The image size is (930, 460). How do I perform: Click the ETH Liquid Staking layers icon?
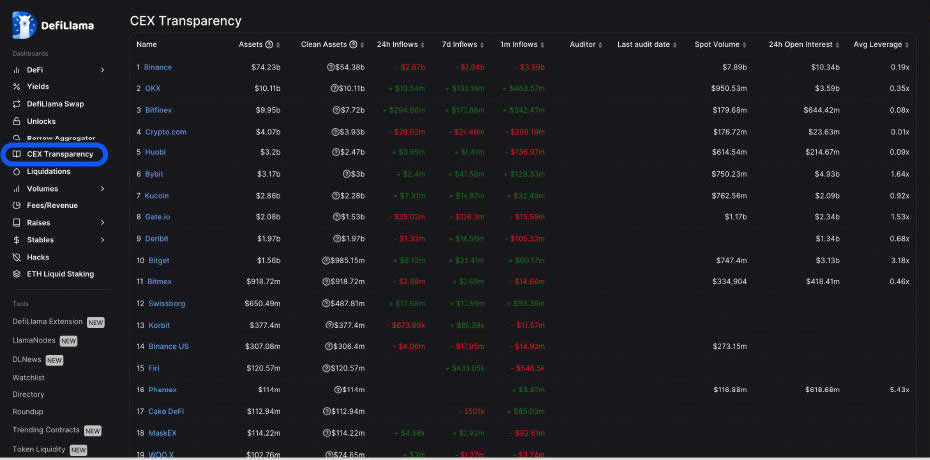tap(16, 274)
